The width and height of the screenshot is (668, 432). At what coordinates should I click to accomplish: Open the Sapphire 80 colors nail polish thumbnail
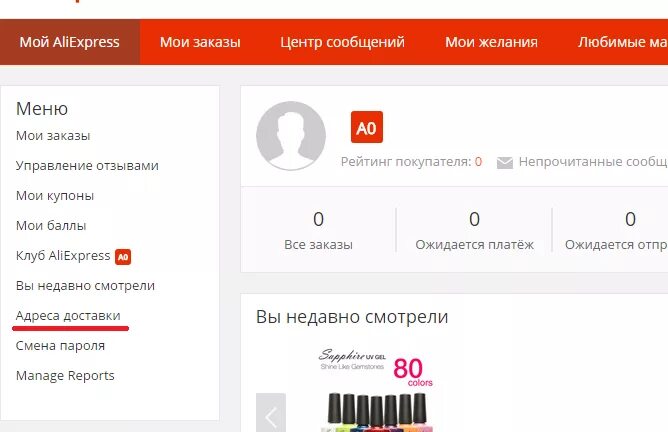pyautogui.click(x=376, y=389)
